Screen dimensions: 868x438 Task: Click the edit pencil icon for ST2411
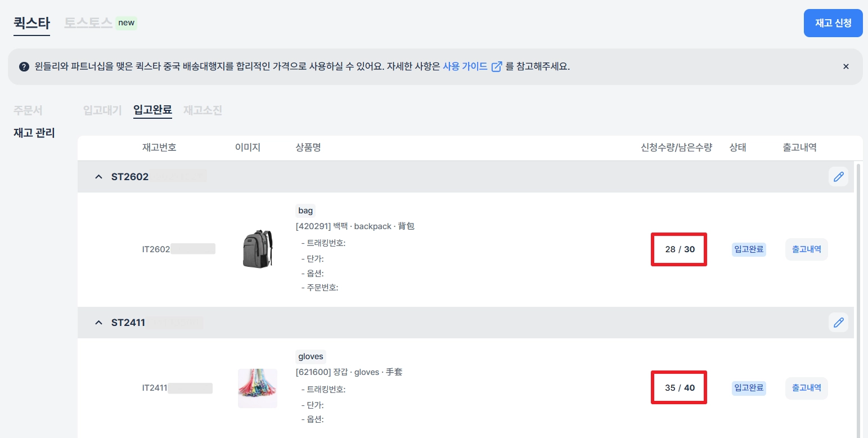(838, 323)
